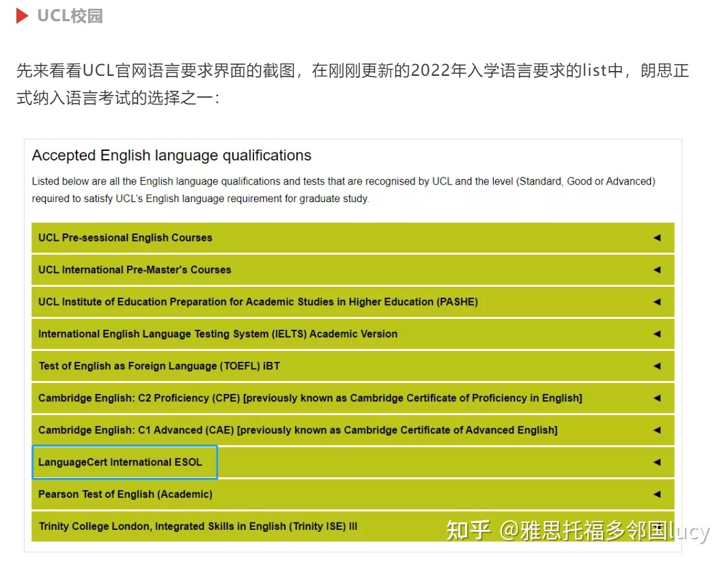Expand TOEFL iBT row arrow

(x=656, y=366)
